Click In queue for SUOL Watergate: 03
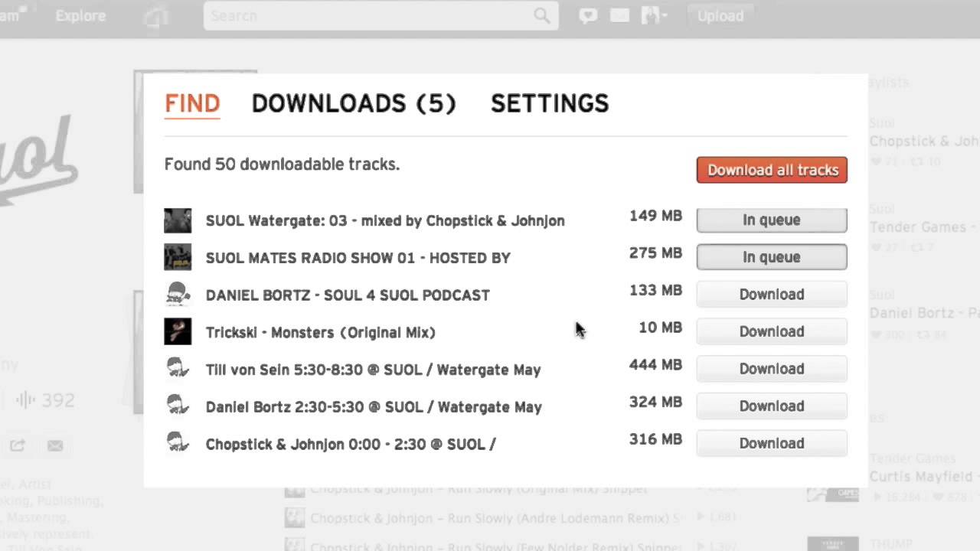Image resolution: width=980 pixels, height=551 pixels. [772, 220]
